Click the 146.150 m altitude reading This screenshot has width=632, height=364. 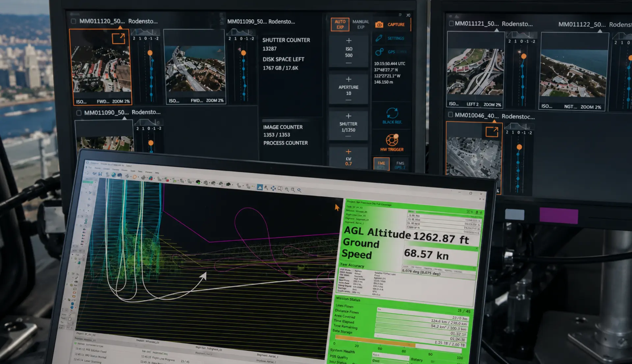pyautogui.click(x=383, y=82)
